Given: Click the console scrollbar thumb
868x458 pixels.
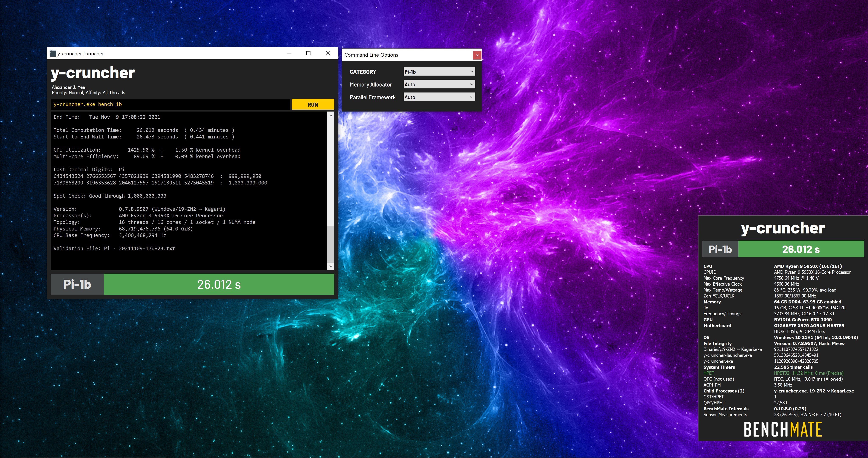Looking at the screenshot, I should 331,244.
